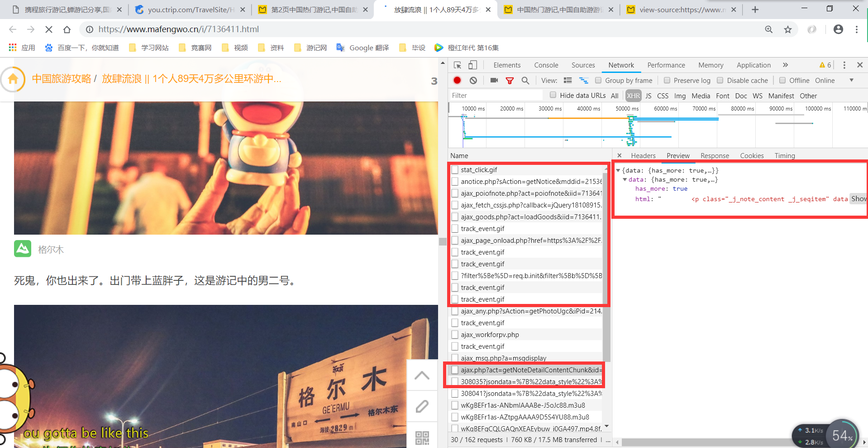Image resolution: width=868 pixels, height=448 pixels.
Task: Stop loading the page
Action: [49, 29]
